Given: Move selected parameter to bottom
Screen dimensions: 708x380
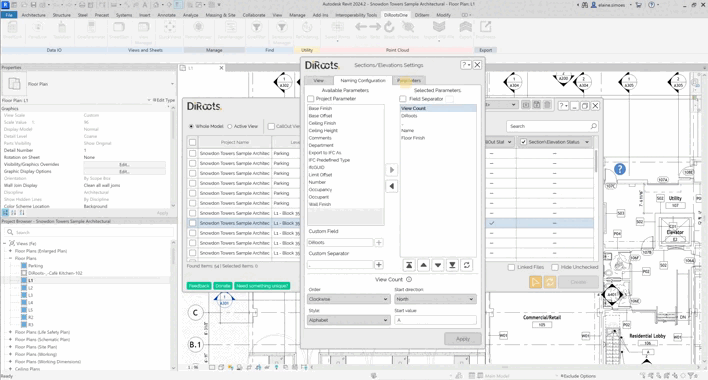Looking at the screenshot, I should point(452,265).
